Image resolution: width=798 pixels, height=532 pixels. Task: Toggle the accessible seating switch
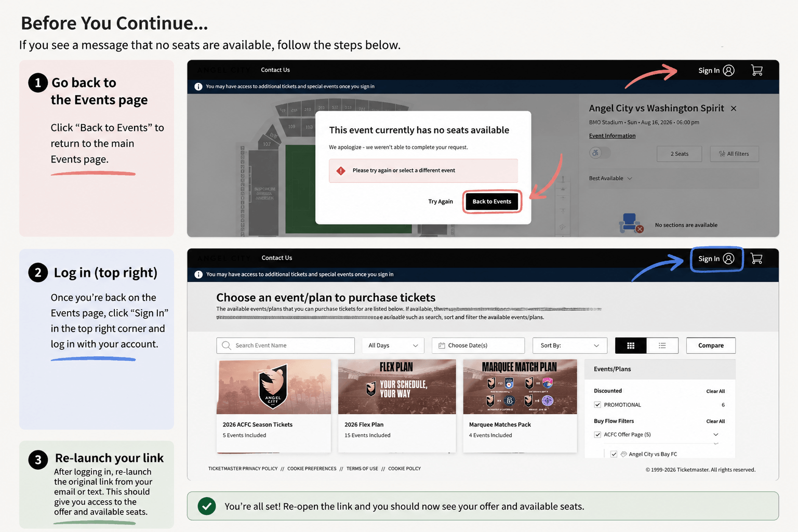pos(600,153)
